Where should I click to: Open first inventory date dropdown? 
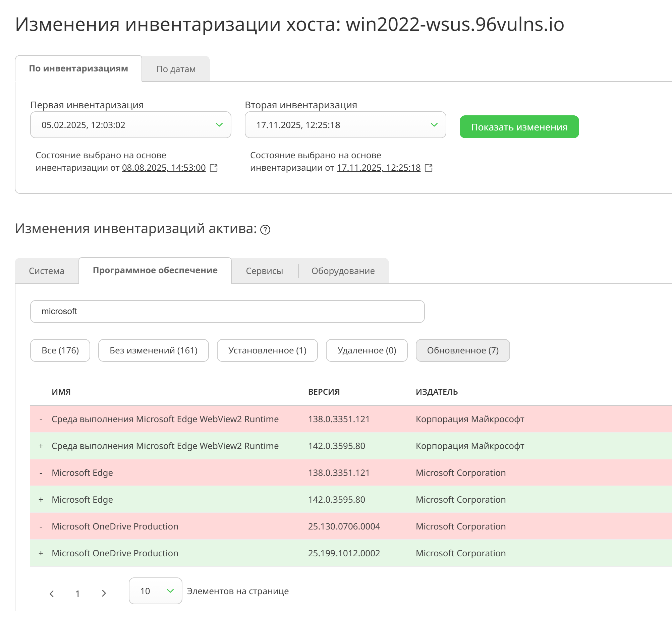pyautogui.click(x=130, y=125)
